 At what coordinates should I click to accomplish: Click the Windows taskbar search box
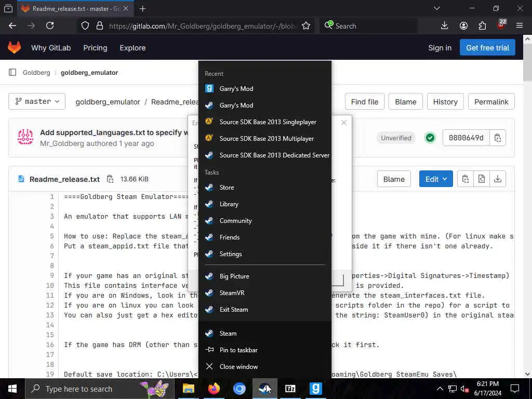(99, 389)
